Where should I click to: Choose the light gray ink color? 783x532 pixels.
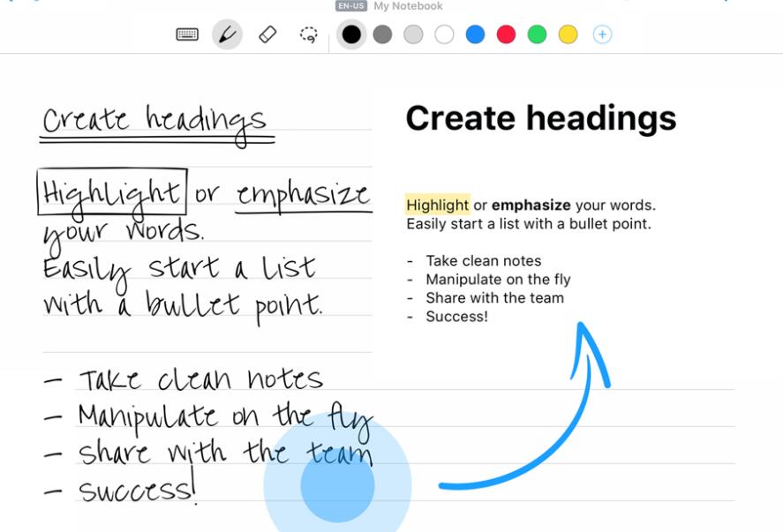(x=413, y=34)
